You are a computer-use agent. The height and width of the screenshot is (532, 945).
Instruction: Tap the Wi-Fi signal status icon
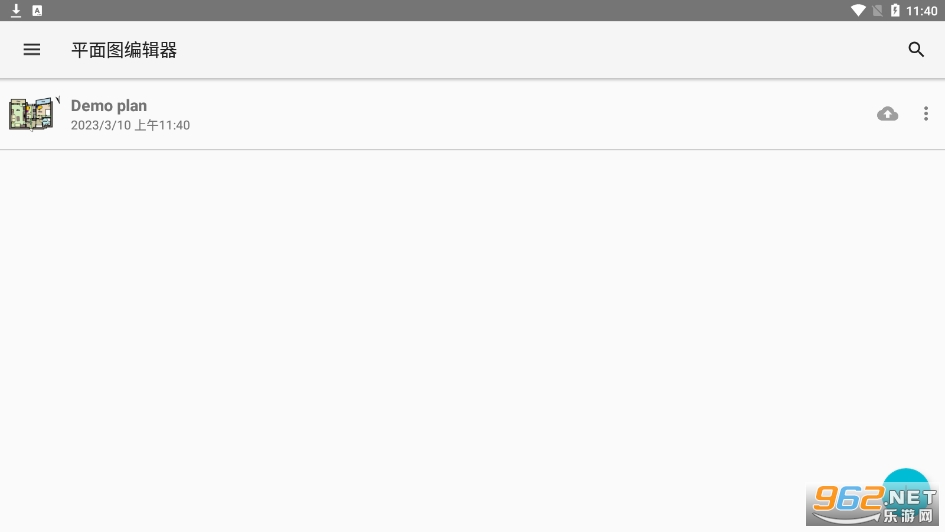pyautogui.click(x=858, y=10)
